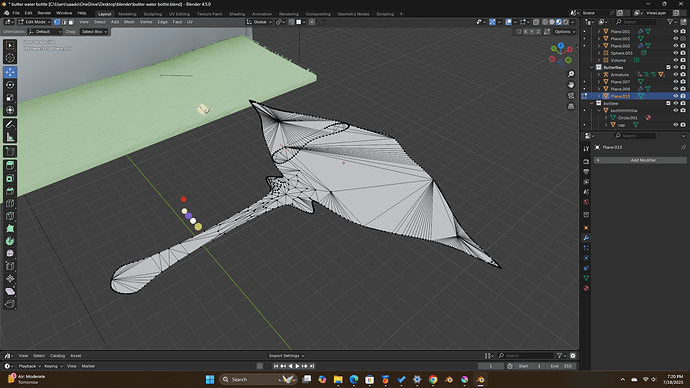The height and width of the screenshot is (388, 690).
Task: Select the Inset Faces tool
Action: coord(10,179)
